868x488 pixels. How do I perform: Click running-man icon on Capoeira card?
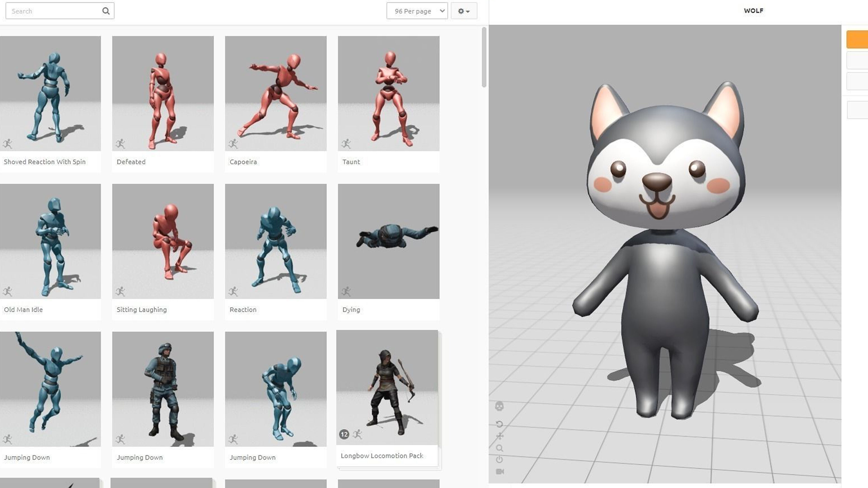click(x=233, y=144)
